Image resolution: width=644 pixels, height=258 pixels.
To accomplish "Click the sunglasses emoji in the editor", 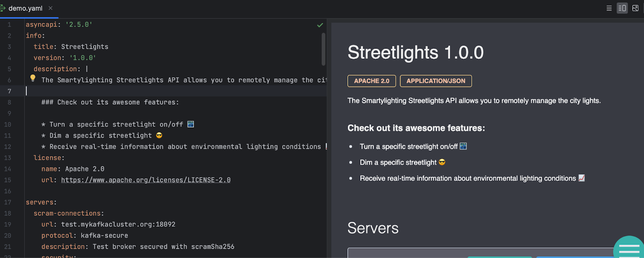I will pos(159,136).
